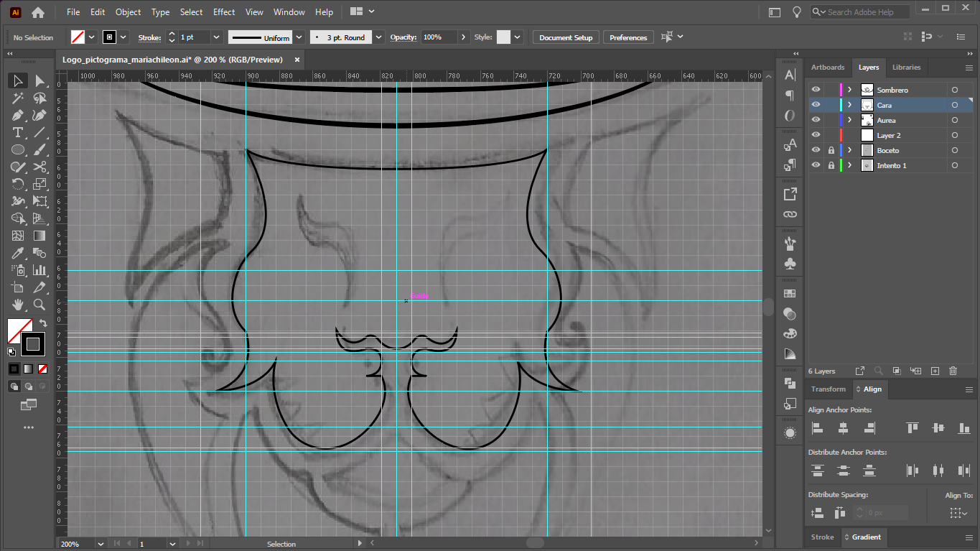Open the Stroke panel tab

coord(823,537)
